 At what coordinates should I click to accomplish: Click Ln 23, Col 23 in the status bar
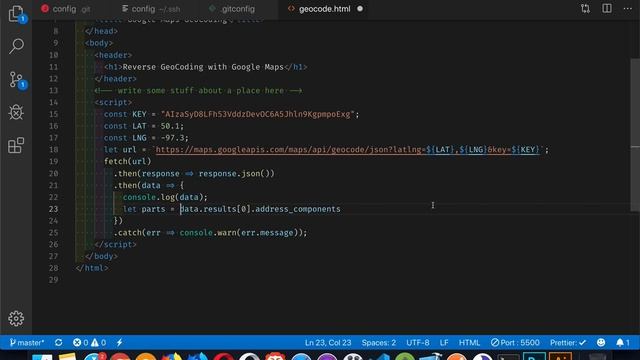[x=328, y=342]
